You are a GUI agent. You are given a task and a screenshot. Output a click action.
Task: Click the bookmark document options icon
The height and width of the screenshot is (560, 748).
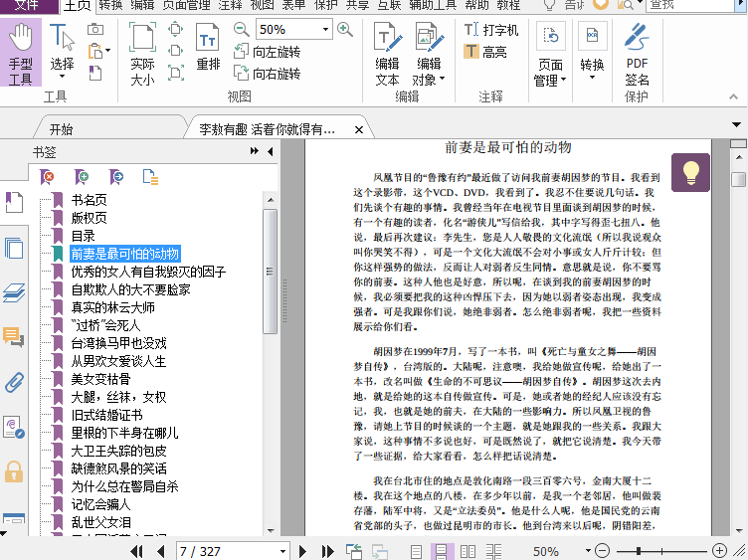[x=150, y=177]
